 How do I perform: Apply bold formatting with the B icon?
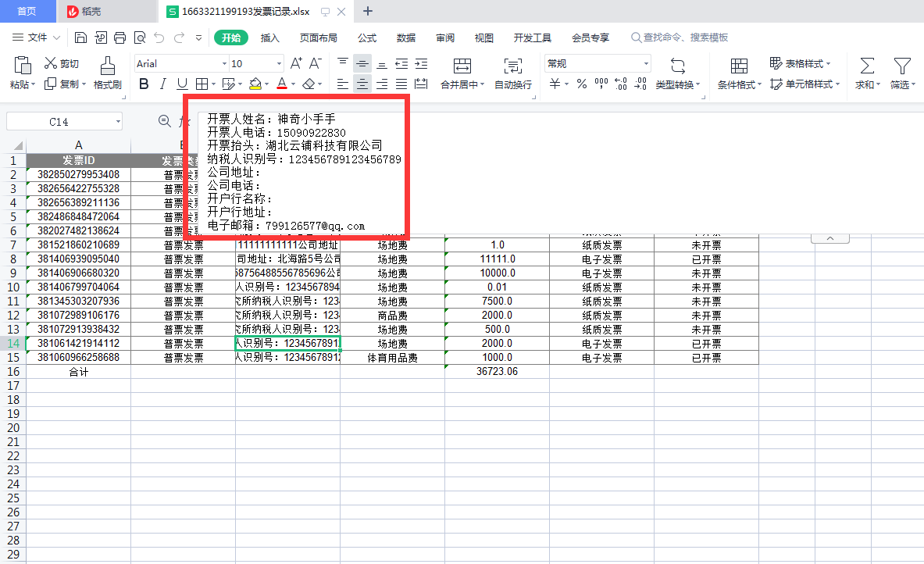pos(143,84)
